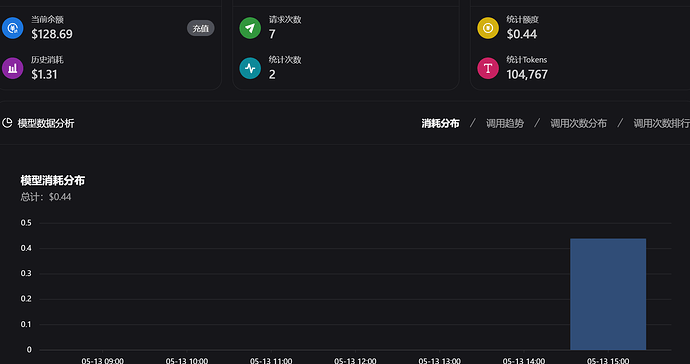Switch to the 调用次数排行 tab
Viewport: 690px width, 364px height.
pos(661,124)
